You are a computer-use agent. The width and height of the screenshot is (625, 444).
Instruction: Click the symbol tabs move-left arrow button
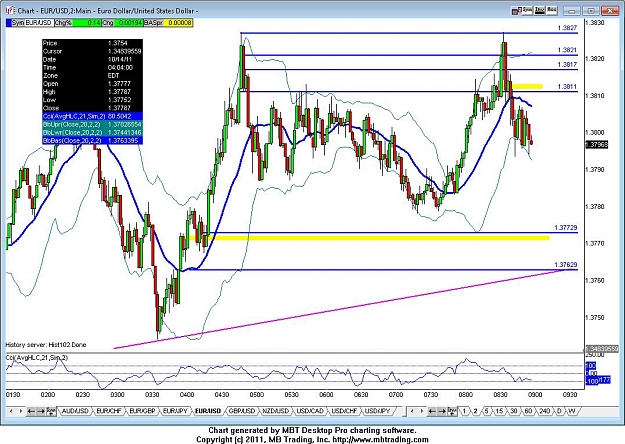pyautogui.click(x=31, y=411)
